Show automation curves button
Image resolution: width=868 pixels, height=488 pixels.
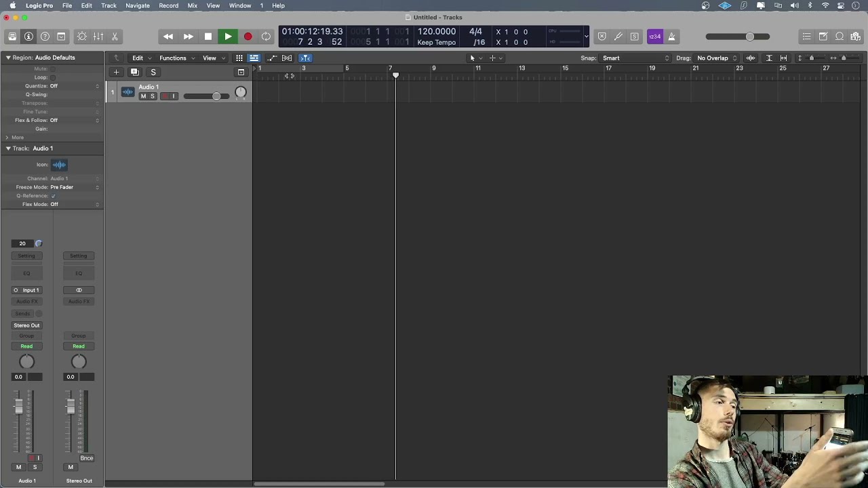pyautogui.click(x=272, y=58)
